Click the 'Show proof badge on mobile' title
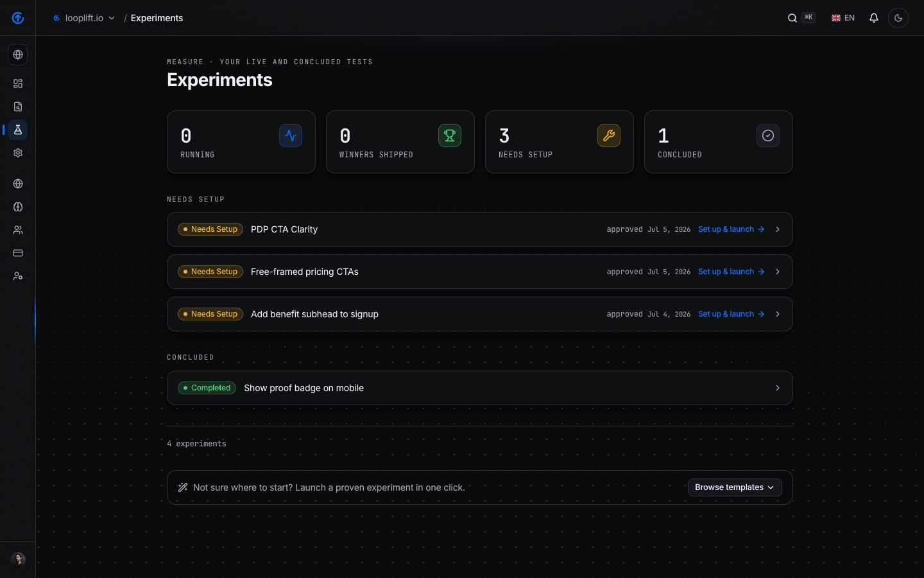 click(304, 388)
